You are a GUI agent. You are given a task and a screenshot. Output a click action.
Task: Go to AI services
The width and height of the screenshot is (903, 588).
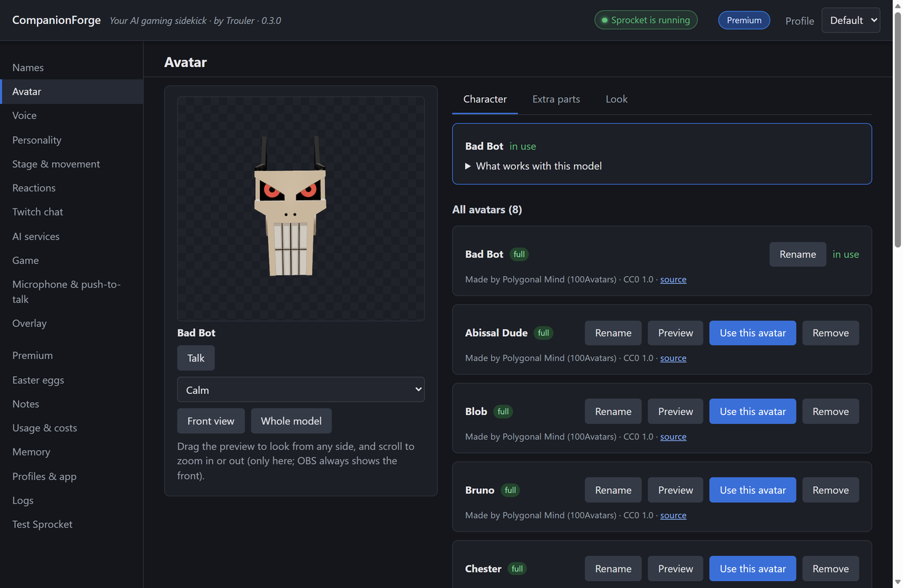[72, 237]
